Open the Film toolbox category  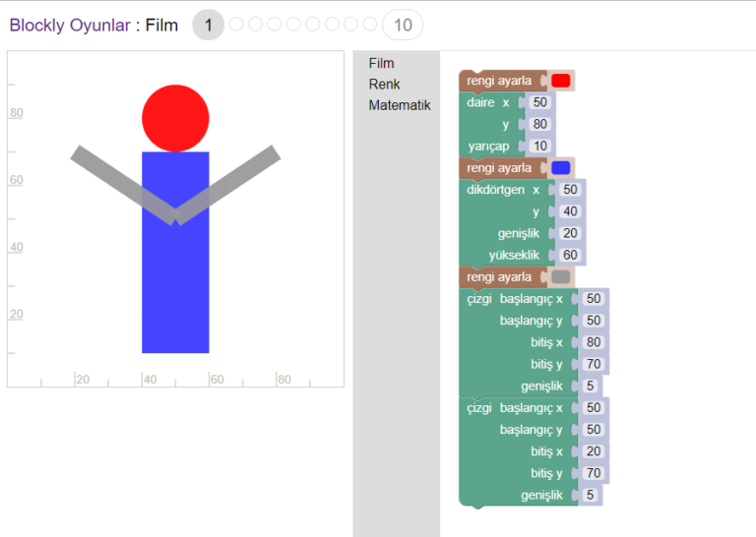[381, 64]
